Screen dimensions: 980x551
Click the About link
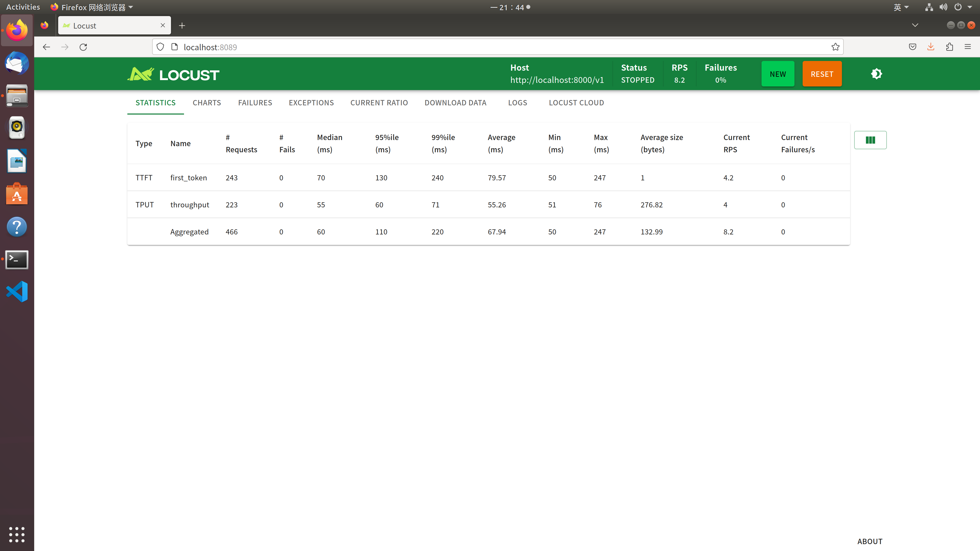(870, 541)
